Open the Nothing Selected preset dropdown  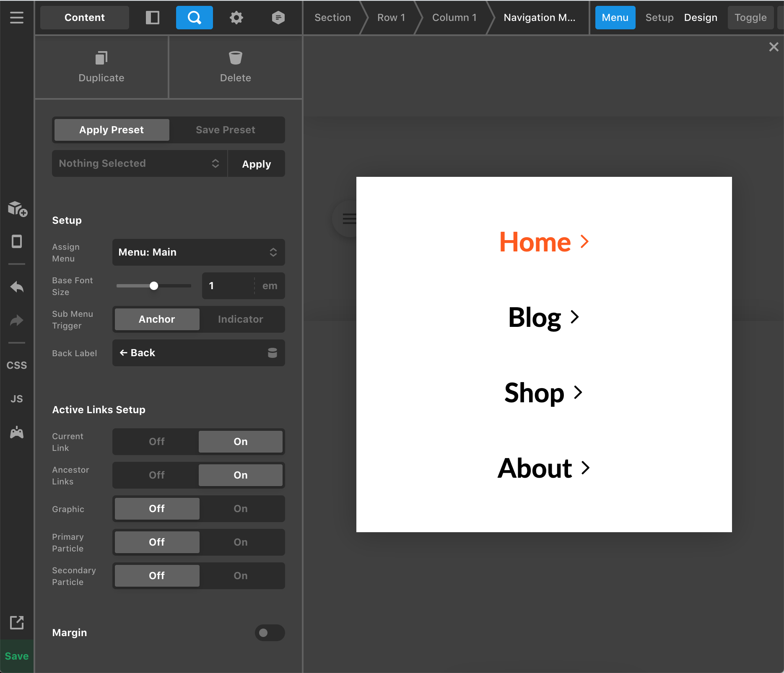[x=140, y=163]
